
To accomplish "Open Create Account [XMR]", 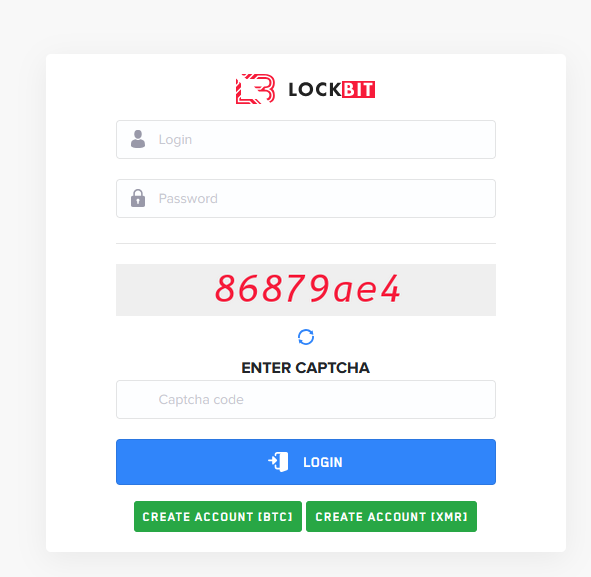I will coord(391,516).
